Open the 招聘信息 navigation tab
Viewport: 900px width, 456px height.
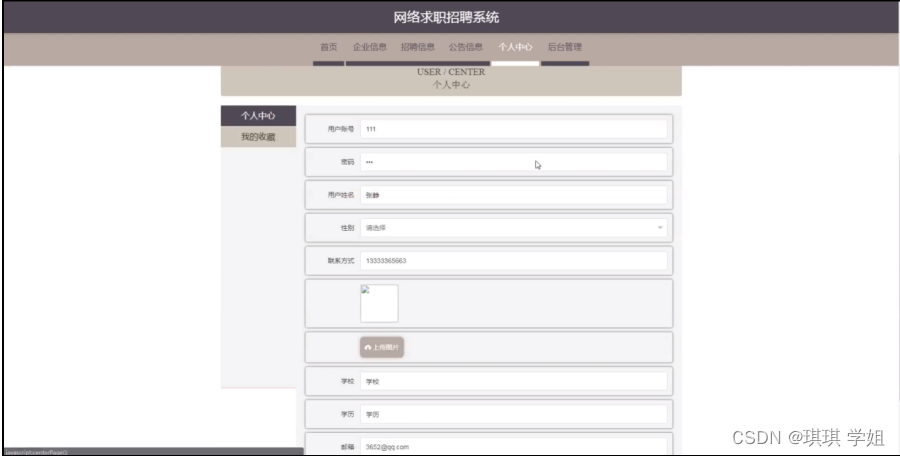(417, 47)
